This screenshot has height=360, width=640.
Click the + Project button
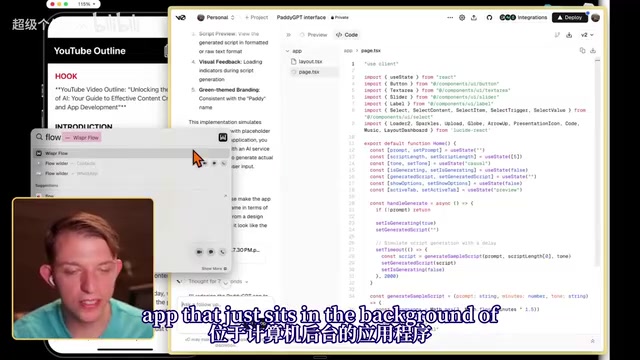pos(256,18)
